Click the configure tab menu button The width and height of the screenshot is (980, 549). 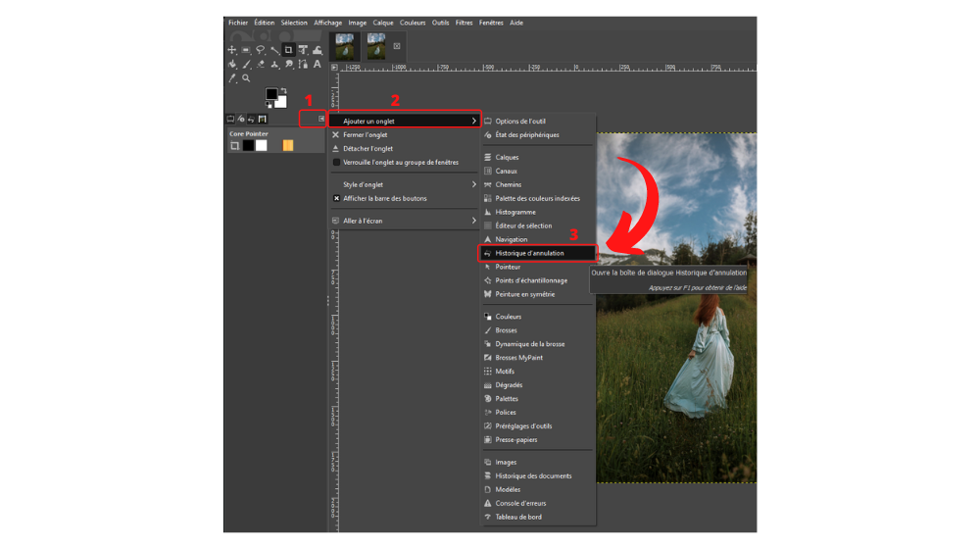(321, 119)
